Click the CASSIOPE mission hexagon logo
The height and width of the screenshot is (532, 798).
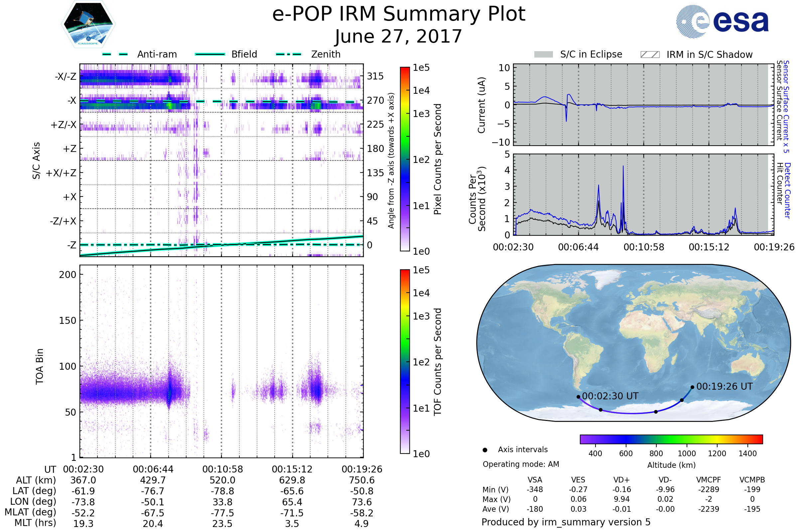tap(88, 24)
